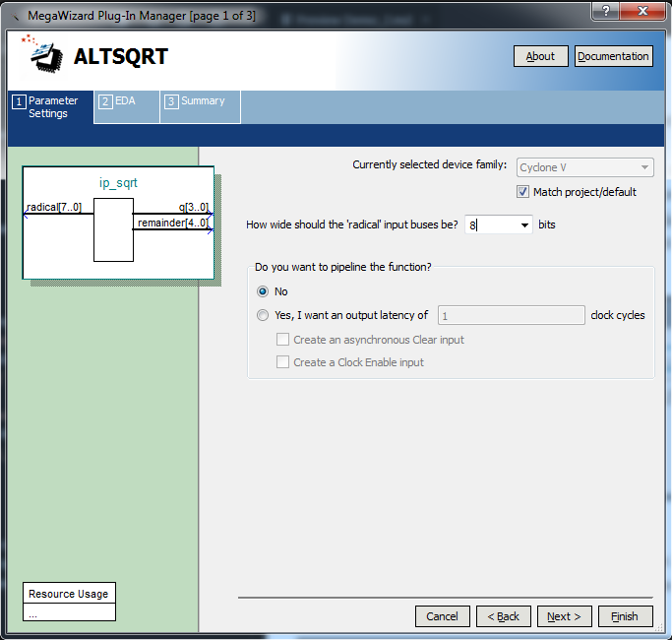Enable Create a Clock Enable input
Image resolution: width=672 pixels, height=640 pixels.
(x=282, y=362)
